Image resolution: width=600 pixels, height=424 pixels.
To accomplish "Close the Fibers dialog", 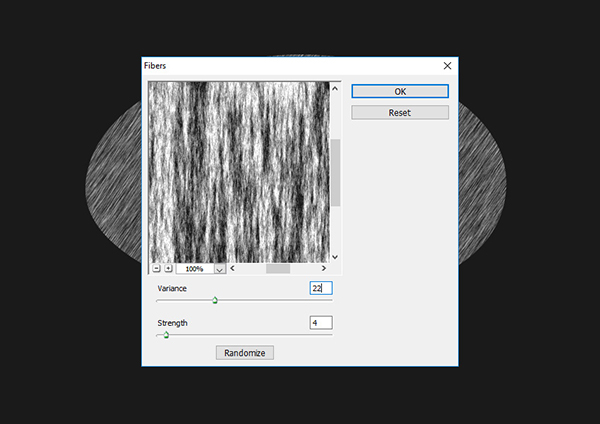I will tap(447, 65).
